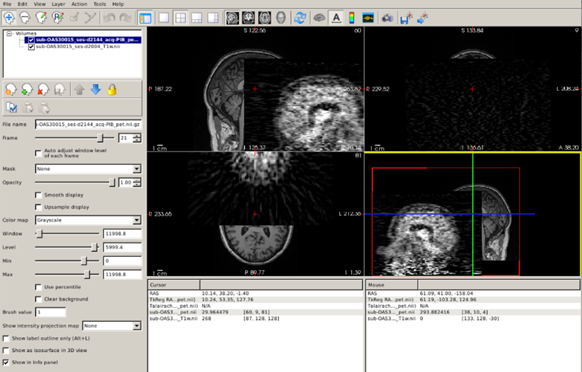The image size is (582, 372).
Task: Click the Level slider handle
Action: (x=94, y=247)
